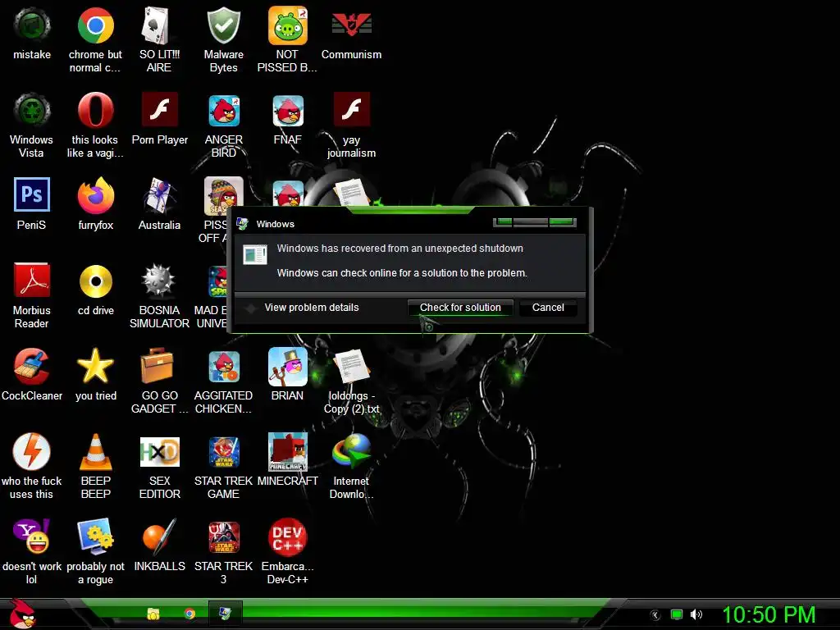Open the Internet Downlo... globe icon
The height and width of the screenshot is (630, 840).
coord(351,452)
